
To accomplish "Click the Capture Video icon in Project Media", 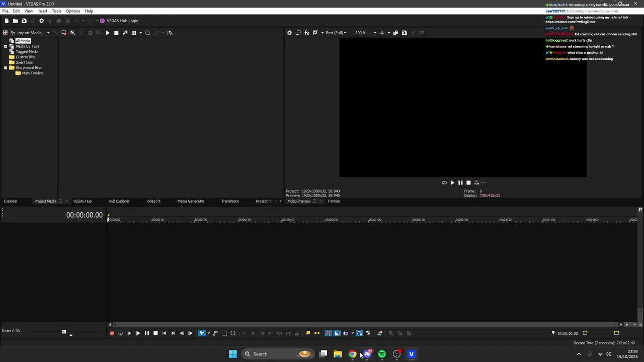I will (x=64, y=33).
